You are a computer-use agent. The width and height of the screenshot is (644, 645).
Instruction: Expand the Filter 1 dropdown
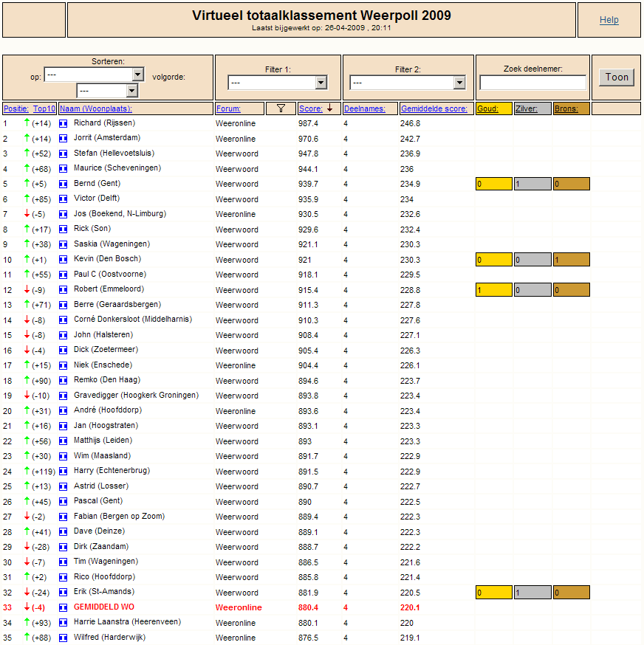[278, 83]
